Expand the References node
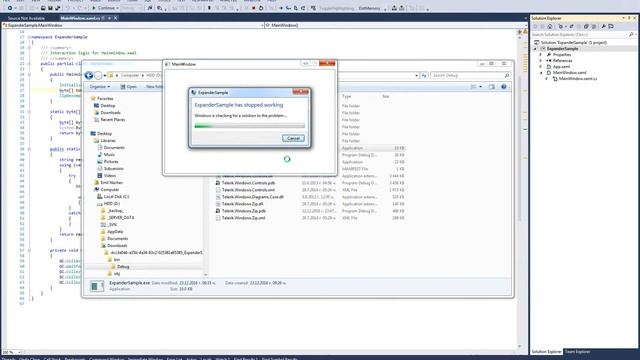 click(x=540, y=60)
